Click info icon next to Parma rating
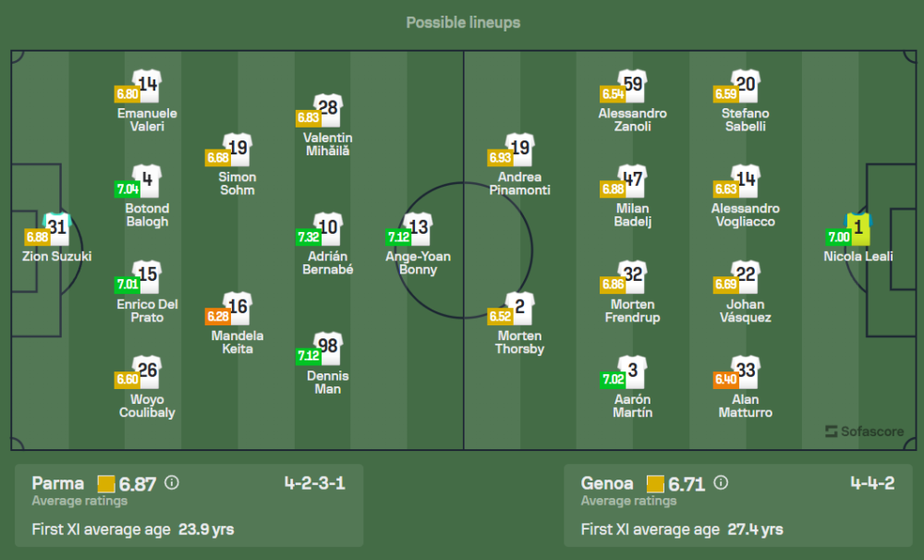This screenshot has width=924, height=560. tap(172, 483)
